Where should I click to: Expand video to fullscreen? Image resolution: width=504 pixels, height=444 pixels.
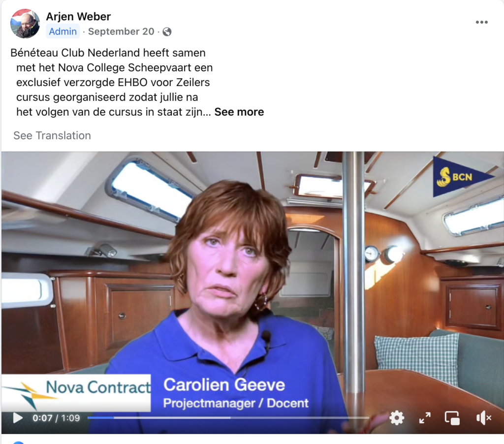point(425,418)
